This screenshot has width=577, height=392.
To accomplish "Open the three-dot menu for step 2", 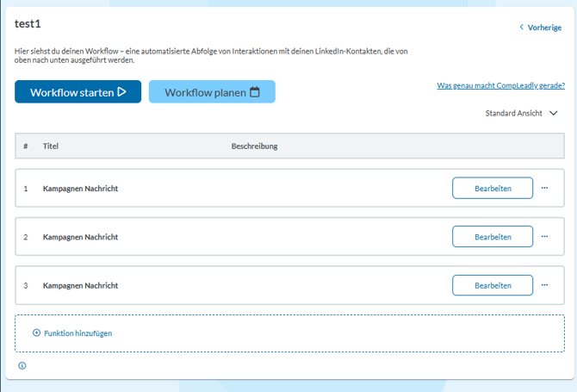I will [x=544, y=236].
